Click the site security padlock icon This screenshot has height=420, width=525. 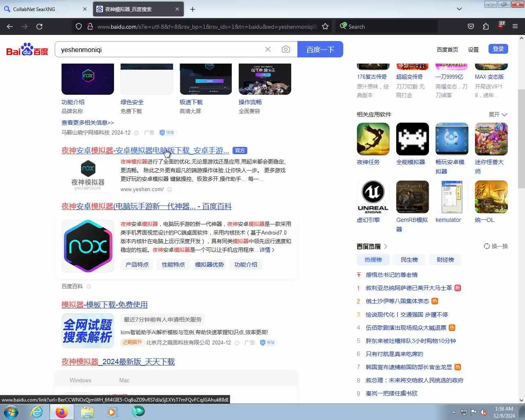(90, 26)
